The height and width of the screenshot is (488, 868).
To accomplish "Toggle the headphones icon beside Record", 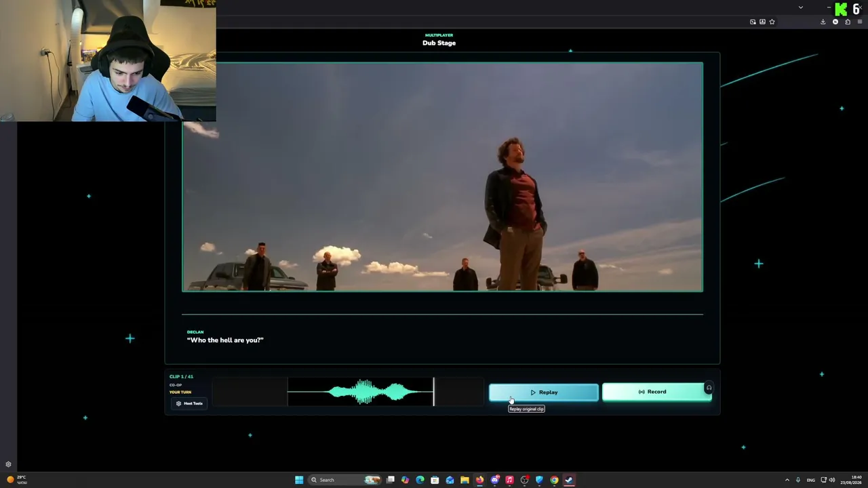I will pos(709,388).
